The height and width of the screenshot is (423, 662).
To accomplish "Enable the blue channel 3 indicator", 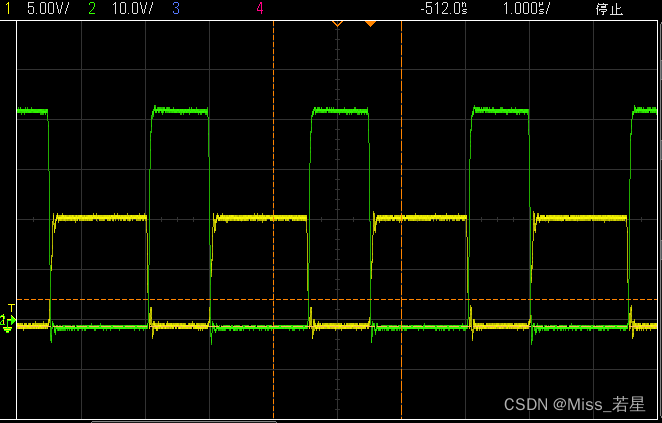I will click(176, 9).
